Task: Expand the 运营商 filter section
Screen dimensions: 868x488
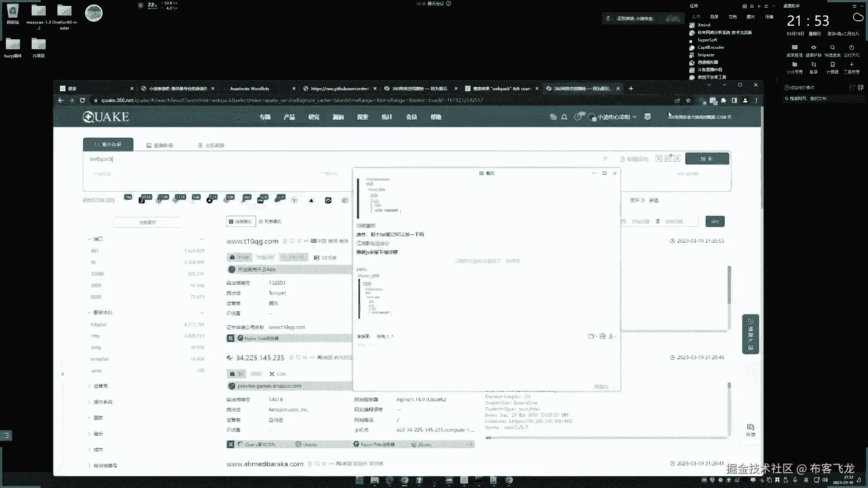Action: [100, 386]
